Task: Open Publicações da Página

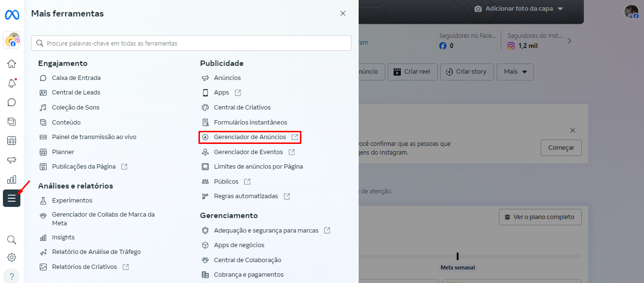Action: click(x=83, y=167)
